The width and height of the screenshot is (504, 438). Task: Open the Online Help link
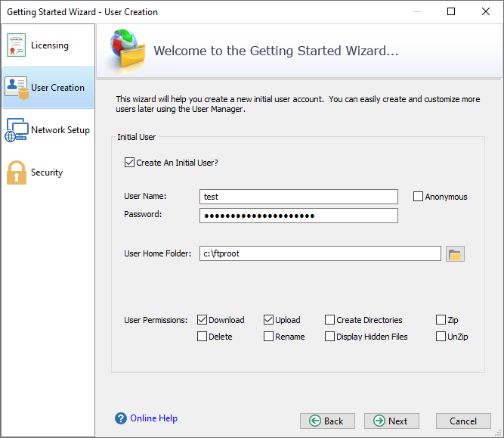coord(153,418)
